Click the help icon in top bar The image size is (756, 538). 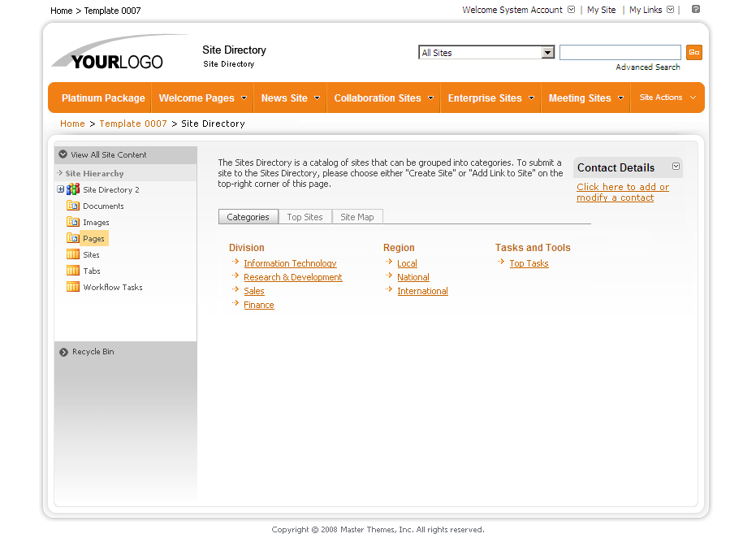tap(696, 10)
